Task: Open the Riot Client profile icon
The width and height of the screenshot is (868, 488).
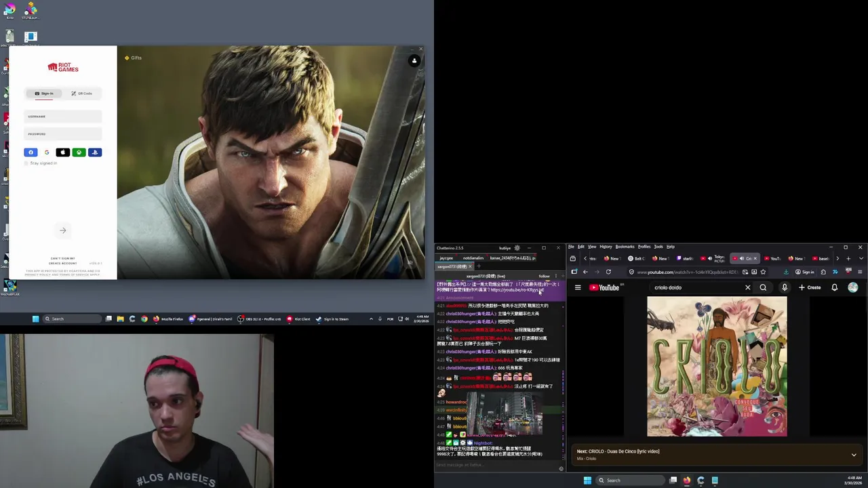Action: click(414, 61)
